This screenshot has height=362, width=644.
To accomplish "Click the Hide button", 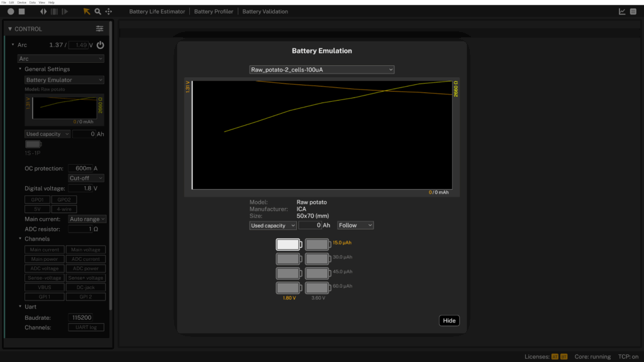I will (x=449, y=321).
